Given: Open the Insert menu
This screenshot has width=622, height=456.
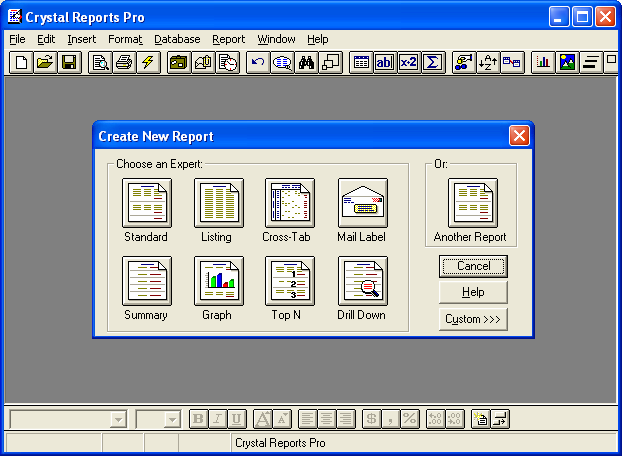Looking at the screenshot, I should pos(82,39).
